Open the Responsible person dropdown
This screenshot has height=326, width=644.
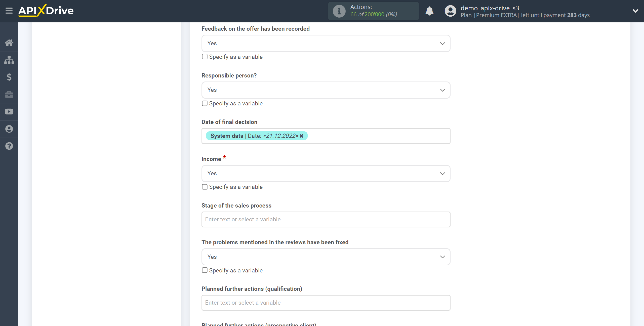(x=326, y=90)
